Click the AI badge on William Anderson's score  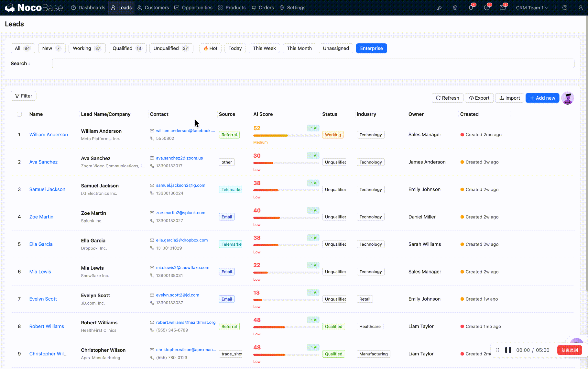point(313,128)
